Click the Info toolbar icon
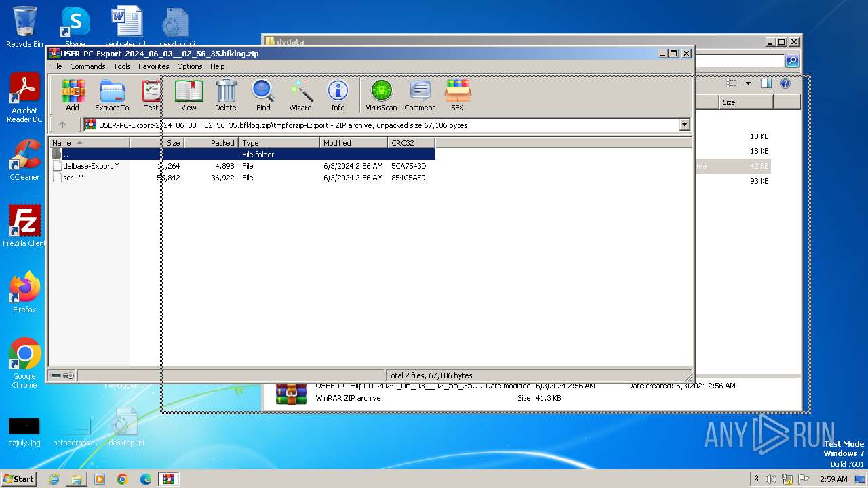The image size is (868, 488). pos(338,95)
